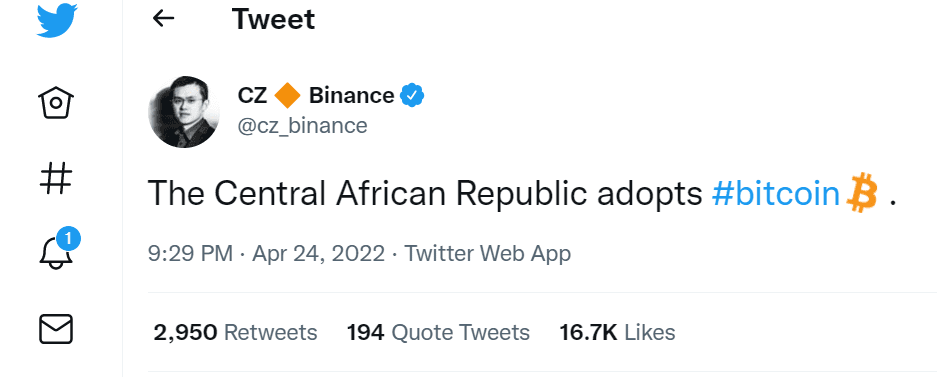The width and height of the screenshot is (937, 377).
Task: Click the notification count badge
Action: (x=68, y=240)
